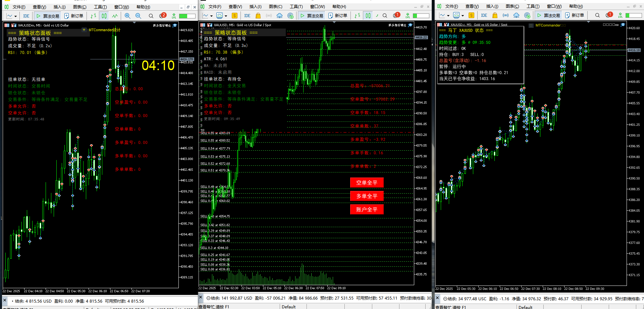This screenshot has width=644, height=309.
Task: Zoom in the chart in left window
Action: [x=127, y=16]
